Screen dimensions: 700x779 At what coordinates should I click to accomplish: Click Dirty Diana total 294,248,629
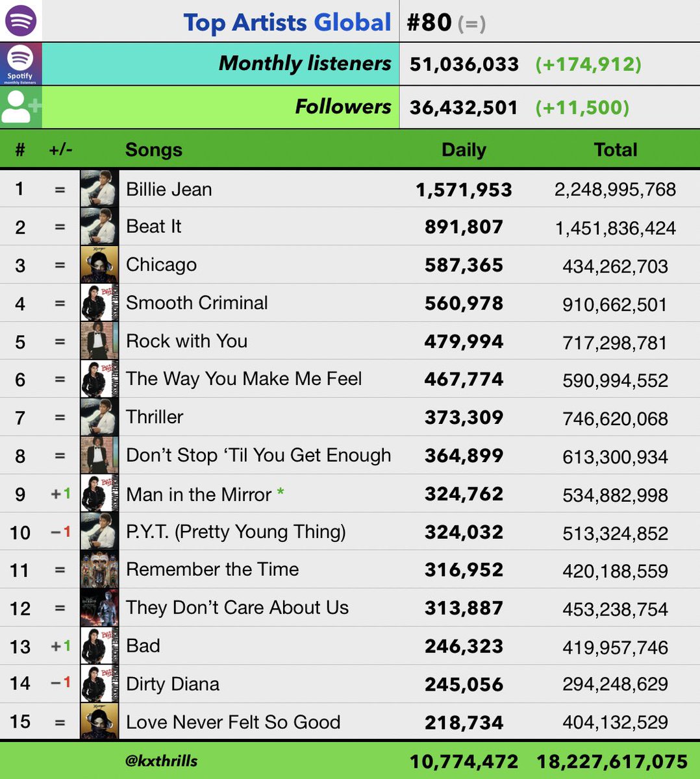pos(615,684)
